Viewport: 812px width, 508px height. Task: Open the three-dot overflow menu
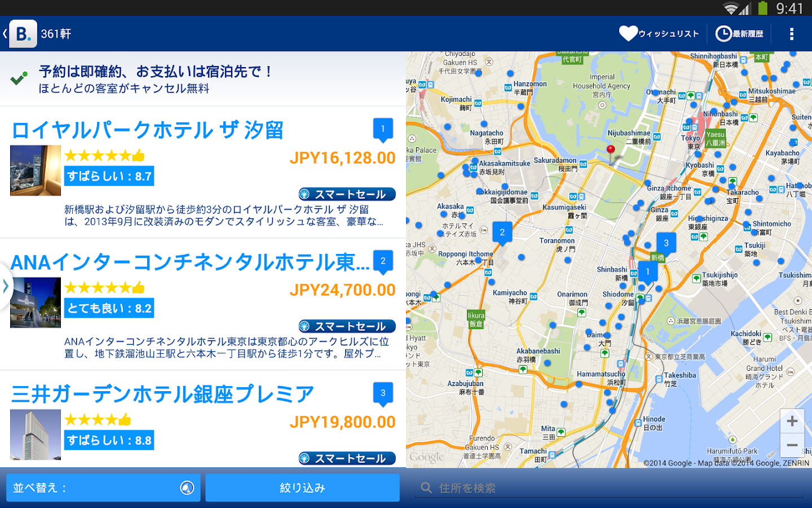pyautogui.click(x=792, y=34)
